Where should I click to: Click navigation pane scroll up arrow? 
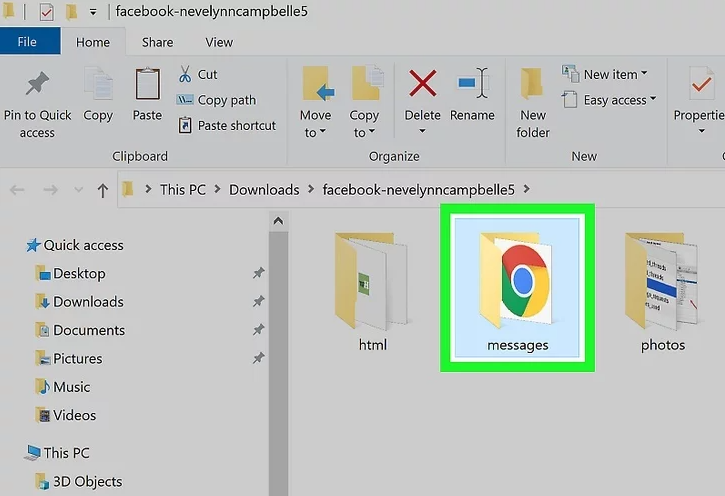click(x=278, y=221)
